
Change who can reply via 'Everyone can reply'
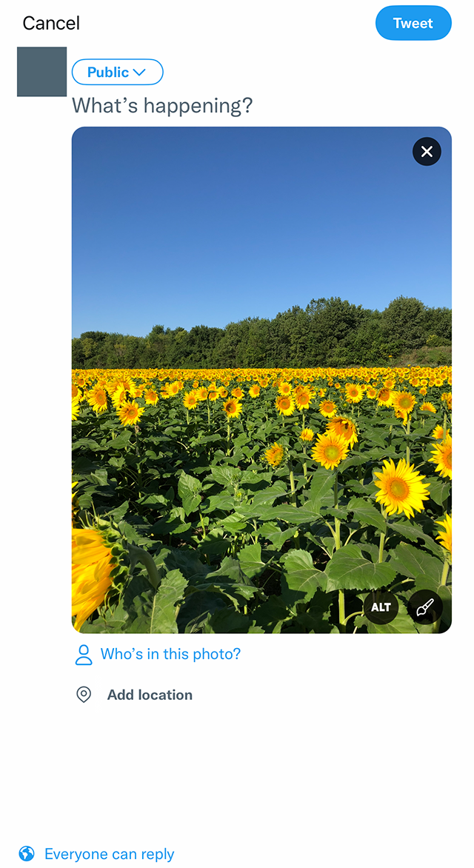tap(110, 853)
